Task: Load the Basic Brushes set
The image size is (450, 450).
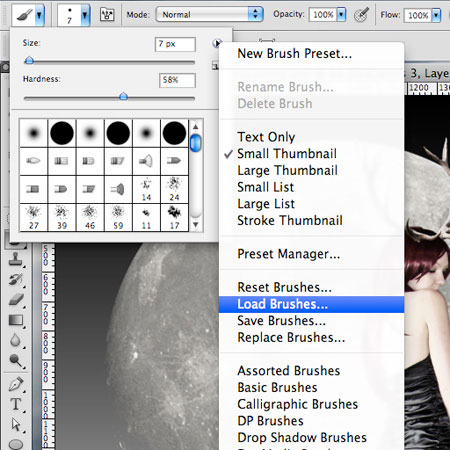Action: pos(311,387)
